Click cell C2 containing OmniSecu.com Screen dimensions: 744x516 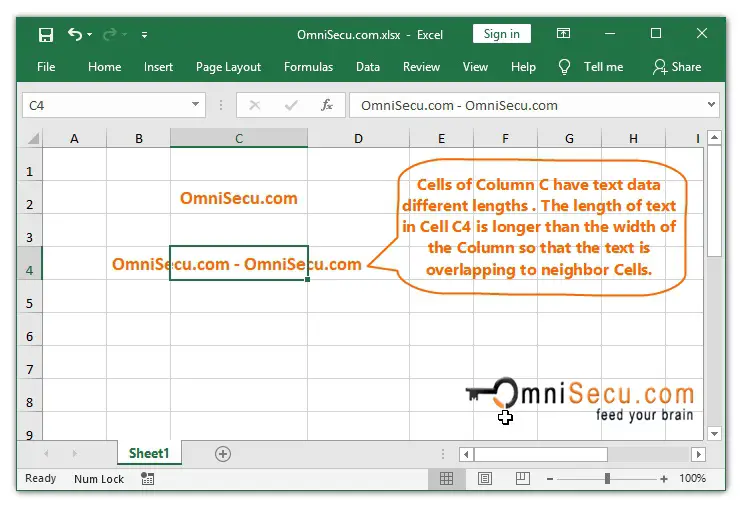(239, 197)
